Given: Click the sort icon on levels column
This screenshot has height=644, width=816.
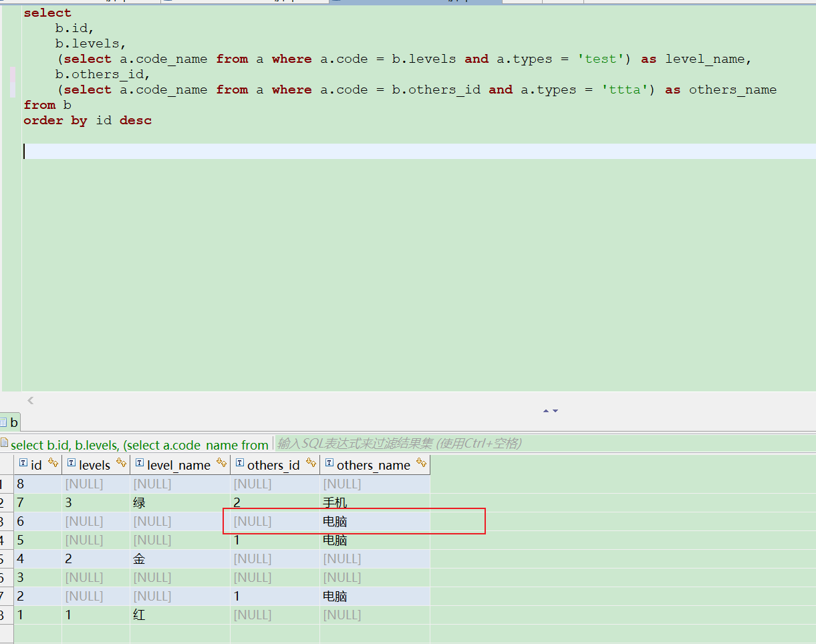Looking at the screenshot, I should click(x=121, y=463).
